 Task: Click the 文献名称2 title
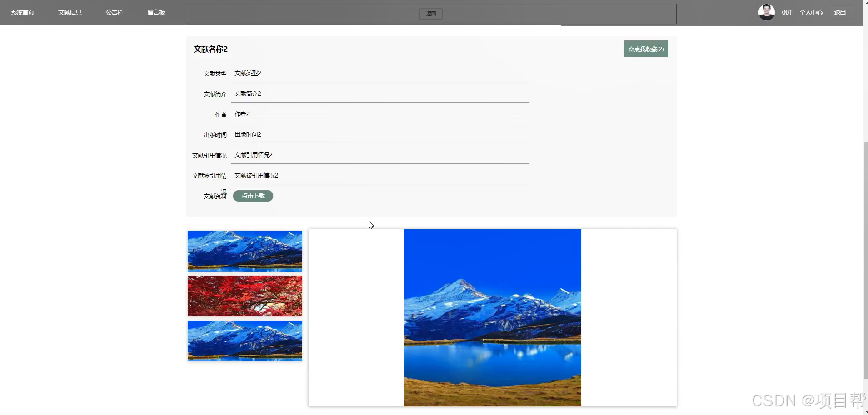click(211, 49)
